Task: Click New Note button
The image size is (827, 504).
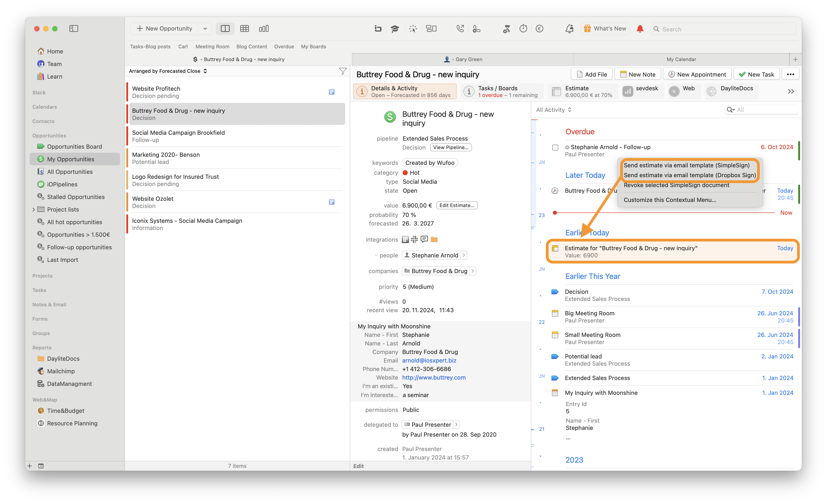Action: click(x=637, y=74)
